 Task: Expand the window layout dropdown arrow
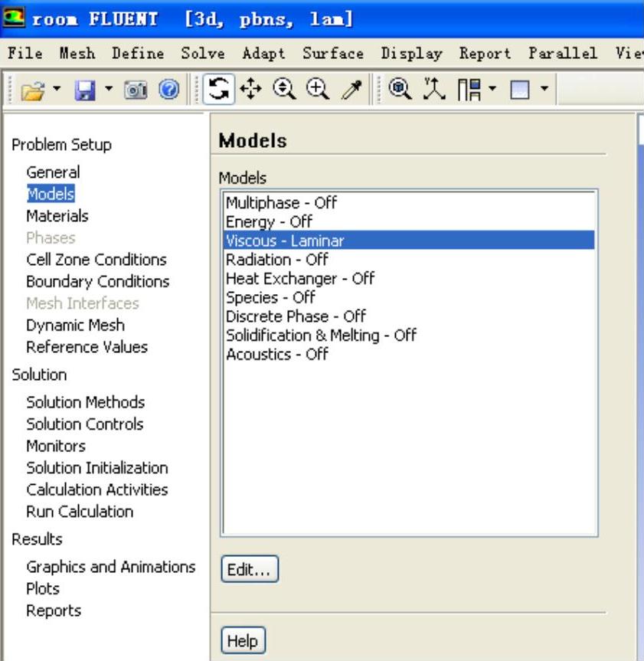[x=492, y=89]
